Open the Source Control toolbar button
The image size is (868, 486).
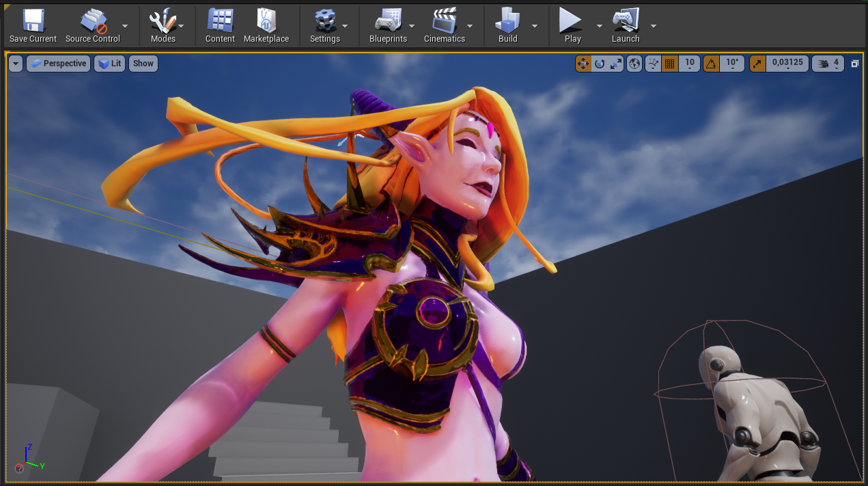tap(92, 27)
